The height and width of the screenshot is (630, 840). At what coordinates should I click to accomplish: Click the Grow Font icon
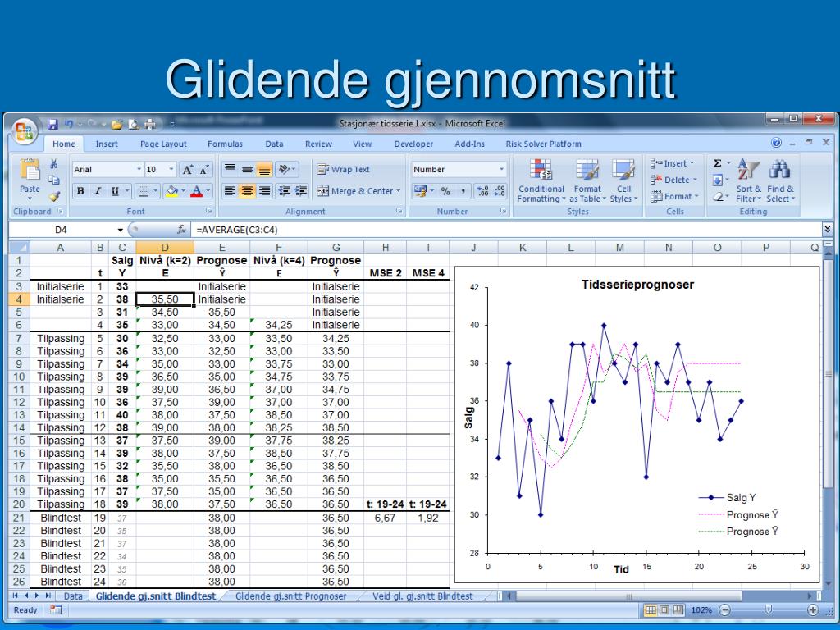pyautogui.click(x=188, y=170)
